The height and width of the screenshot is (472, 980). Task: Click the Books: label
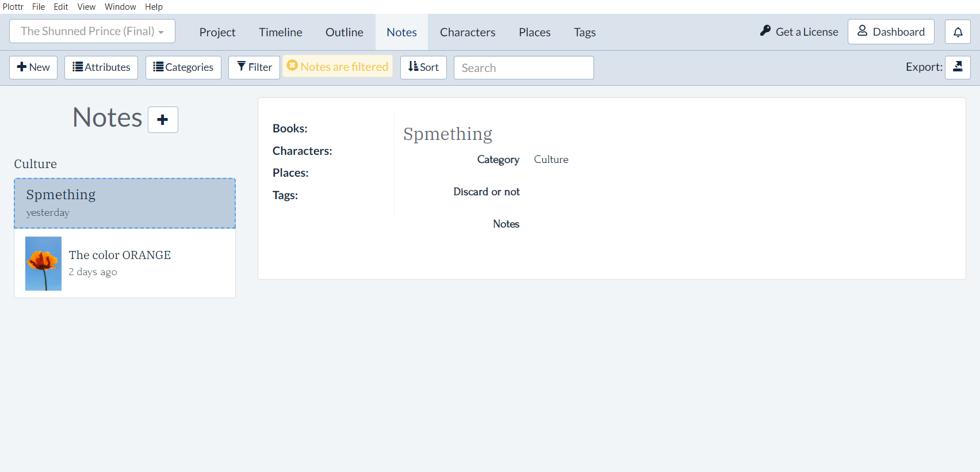point(290,128)
